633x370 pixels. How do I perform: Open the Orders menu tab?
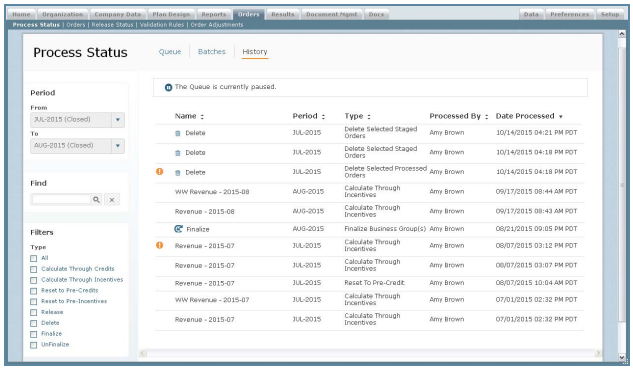click(249, 14)
